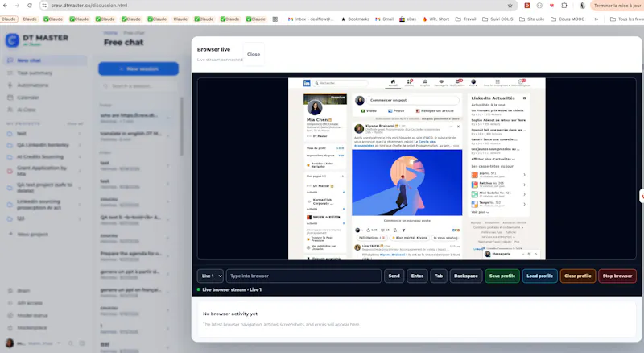Open Automations in DT Master sidebar
The width and height of the screenshot is (644, 353).
coord(33,85)
